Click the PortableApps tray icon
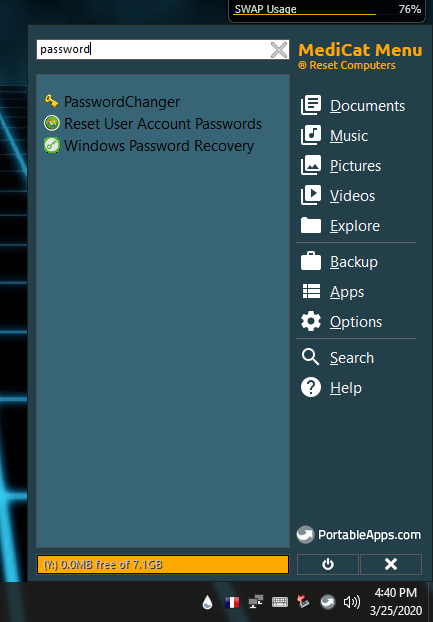 (328, 602)
